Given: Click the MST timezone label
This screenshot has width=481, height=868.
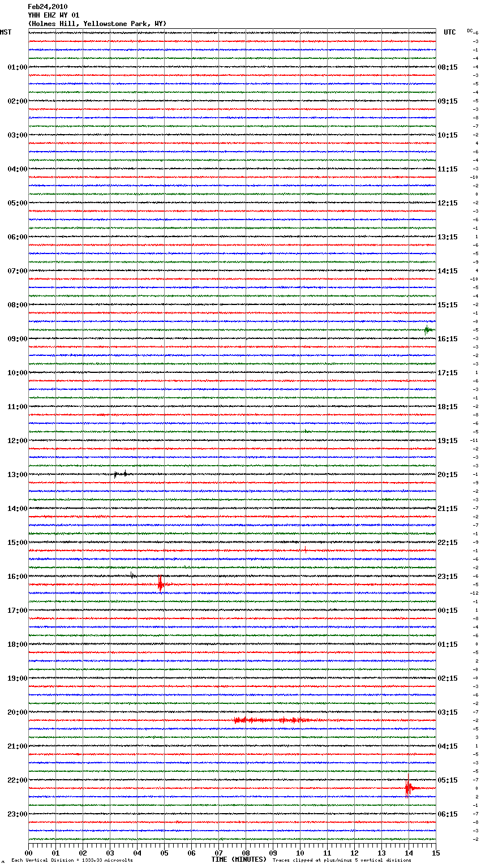Looking at the screenshot, I should pyautogui.click(x=6, y=32).
